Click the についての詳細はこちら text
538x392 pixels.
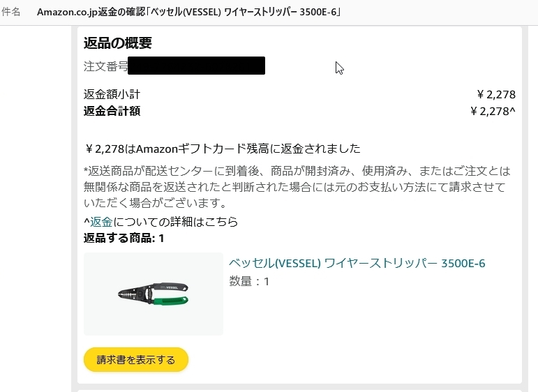[175, 222]
